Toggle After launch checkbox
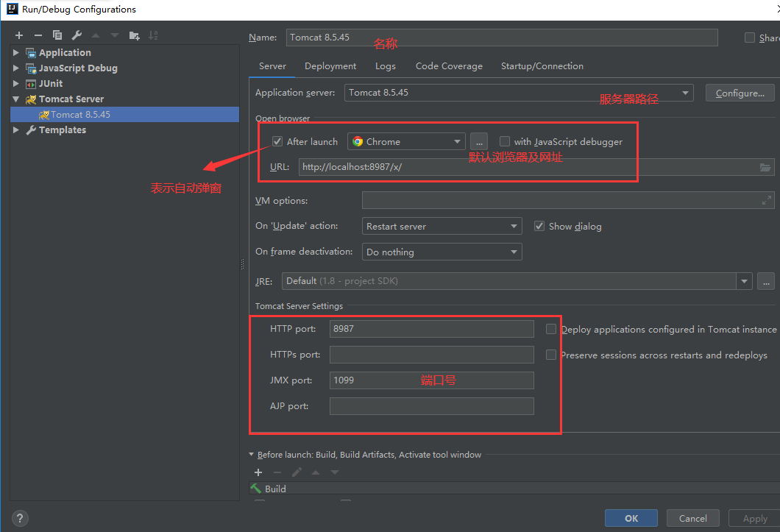 [x=277, y=142]
